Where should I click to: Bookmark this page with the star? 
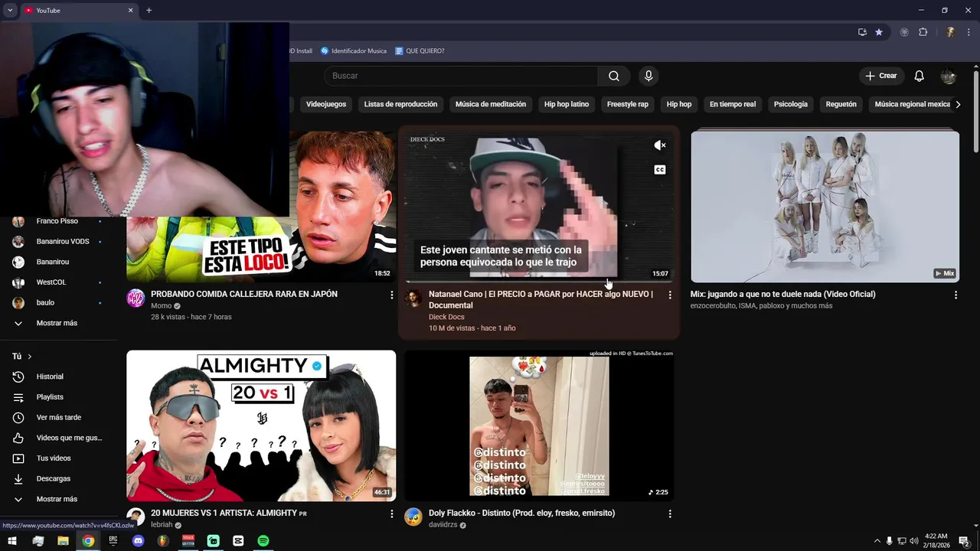pos(879,32)
